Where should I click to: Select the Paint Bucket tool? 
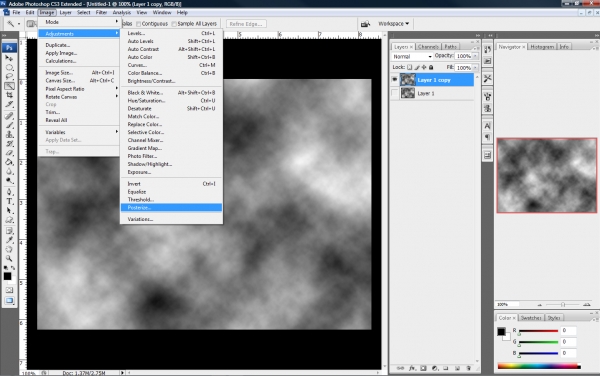[9, 162]
